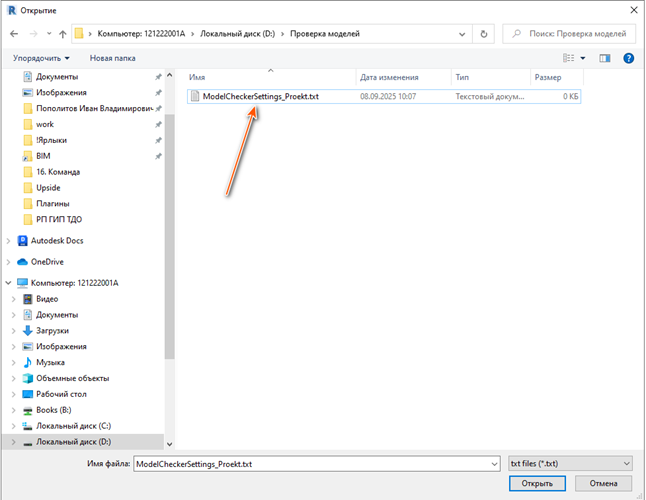
Task: Expand the Локальный диск (C:) tree node
Action: [11, 426]
